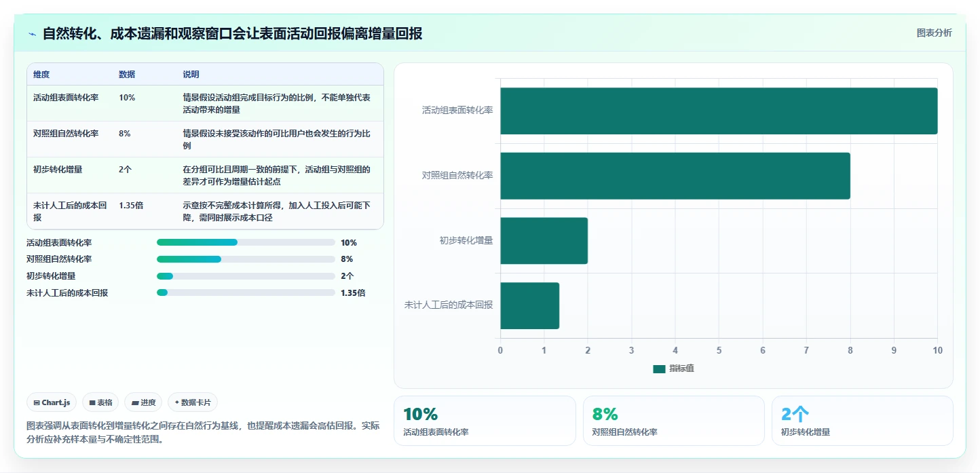This screenshot has height=473, width=980.
Task: Click table cell 初步转化增量
Action: (58, 169)
